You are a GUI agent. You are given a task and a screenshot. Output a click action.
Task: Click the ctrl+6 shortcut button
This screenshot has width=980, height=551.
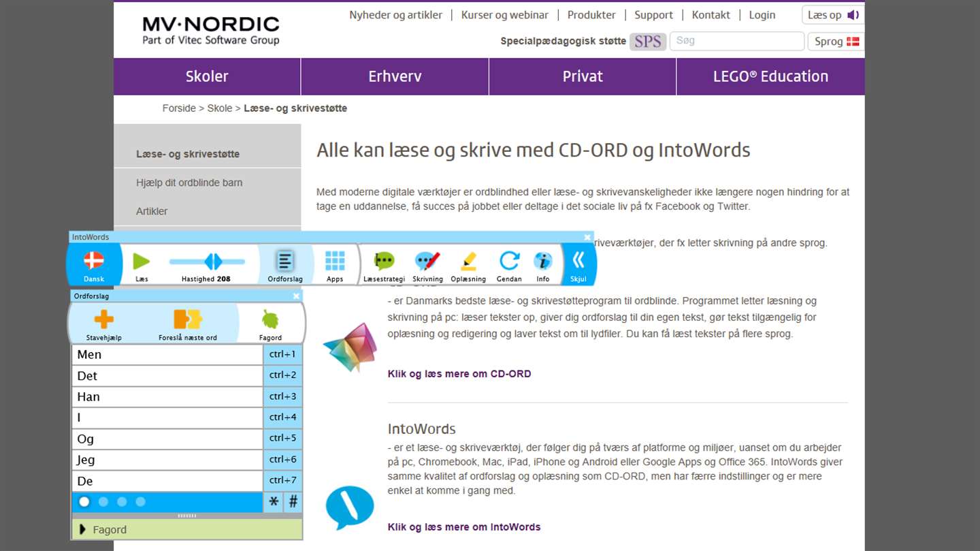click(x=282, y=460)
